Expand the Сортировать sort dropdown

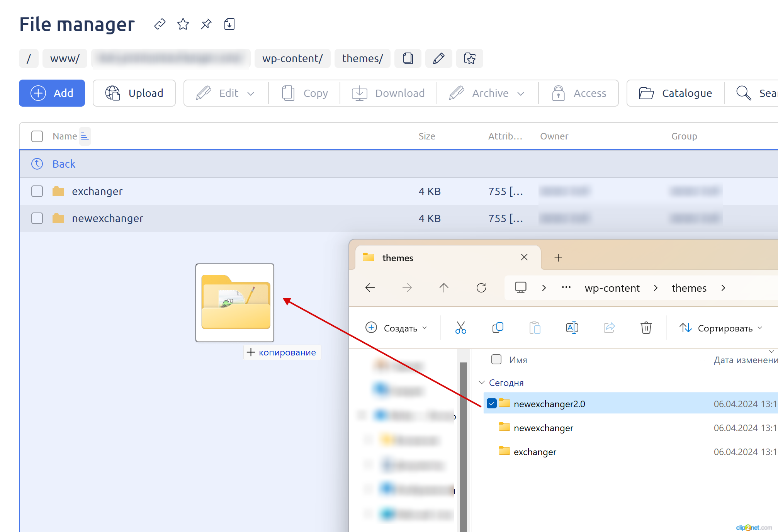point(721,328)
